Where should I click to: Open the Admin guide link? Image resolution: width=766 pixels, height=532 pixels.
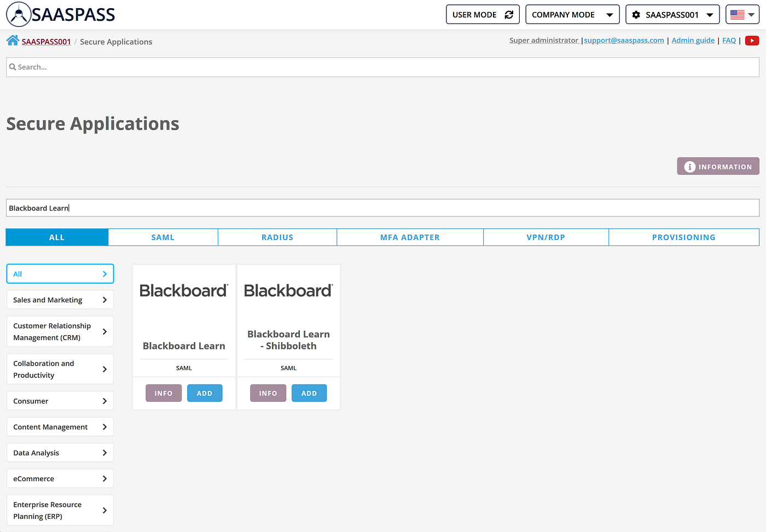[x=693, y=40]
